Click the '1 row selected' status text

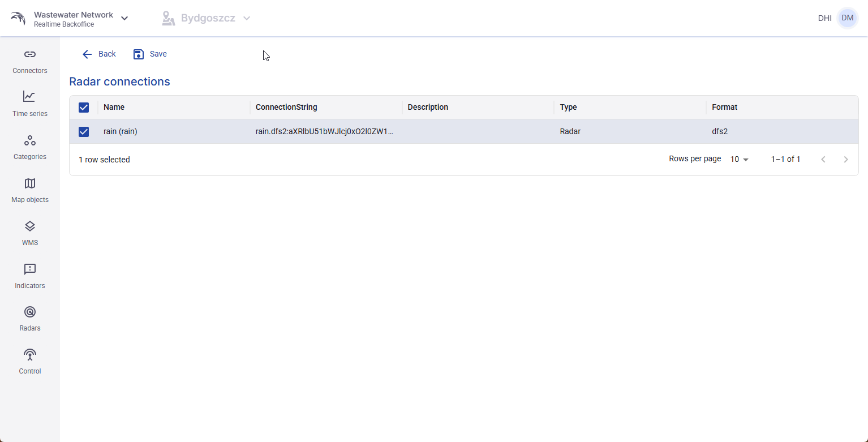104,160
